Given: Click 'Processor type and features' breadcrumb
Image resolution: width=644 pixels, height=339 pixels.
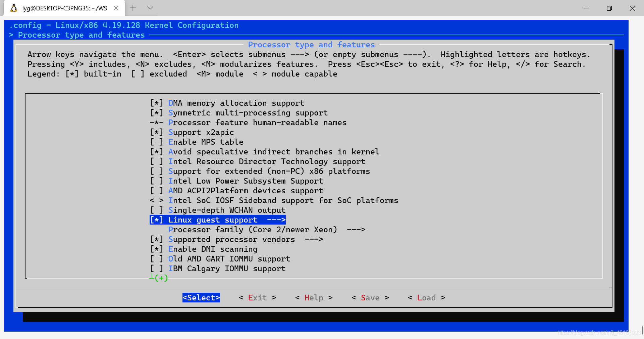Looking at the screenshot, I should coord(81,35).
